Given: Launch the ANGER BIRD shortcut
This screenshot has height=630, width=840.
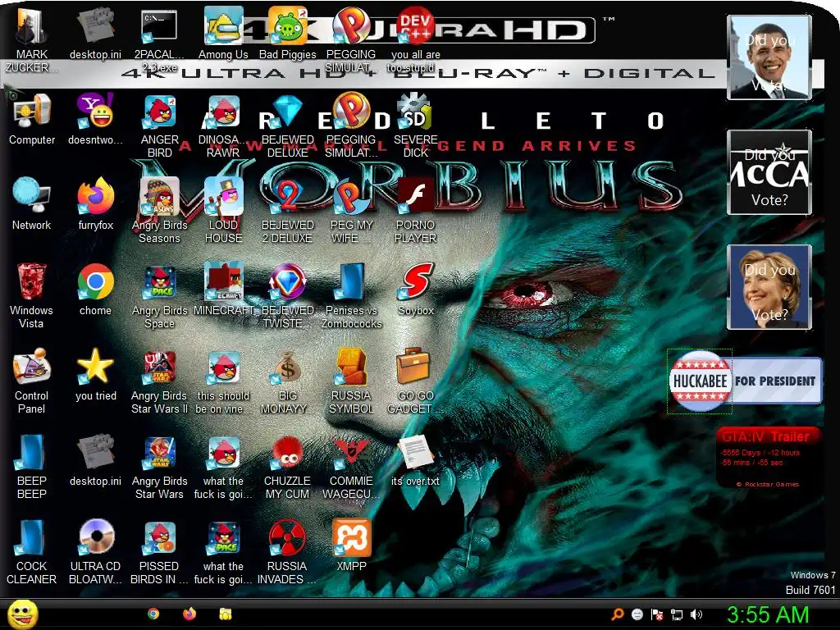Looking at the screenshot, I should click(159, 126).
